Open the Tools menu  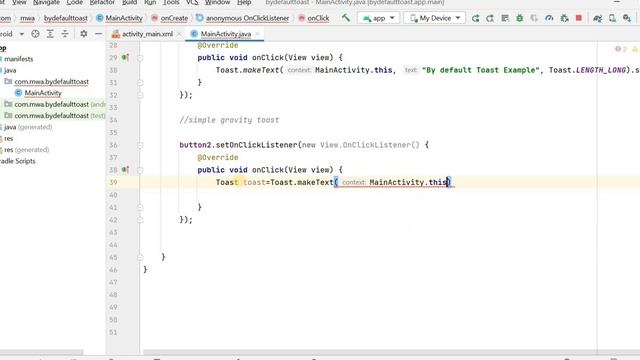point(171,2)
